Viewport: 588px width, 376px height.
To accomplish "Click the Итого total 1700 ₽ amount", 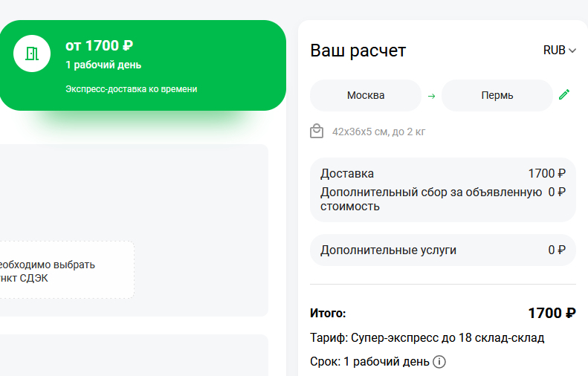I will click(x=552, y=313).
